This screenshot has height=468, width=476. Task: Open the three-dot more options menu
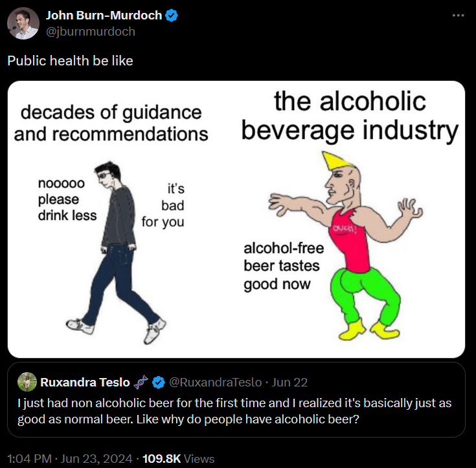(458, 16)
